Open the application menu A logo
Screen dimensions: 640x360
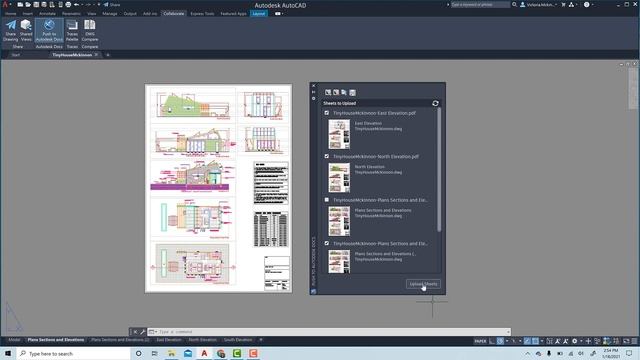[x=5, y=4]
